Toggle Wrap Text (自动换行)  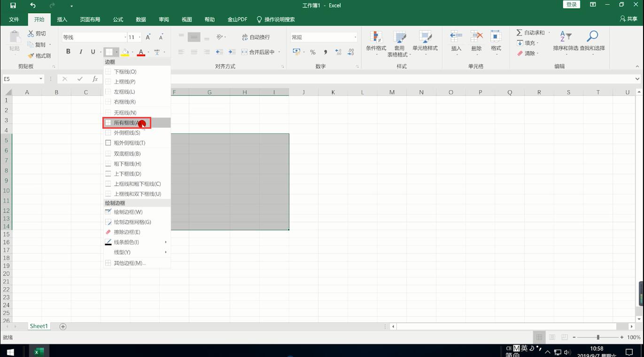coord(256,37)
